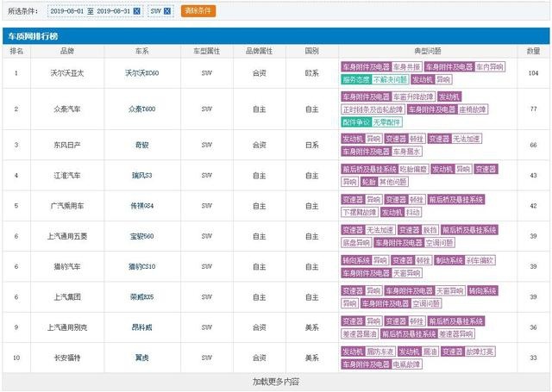Click the 沃尔沃亚太 brand cell

pos(67,73)
